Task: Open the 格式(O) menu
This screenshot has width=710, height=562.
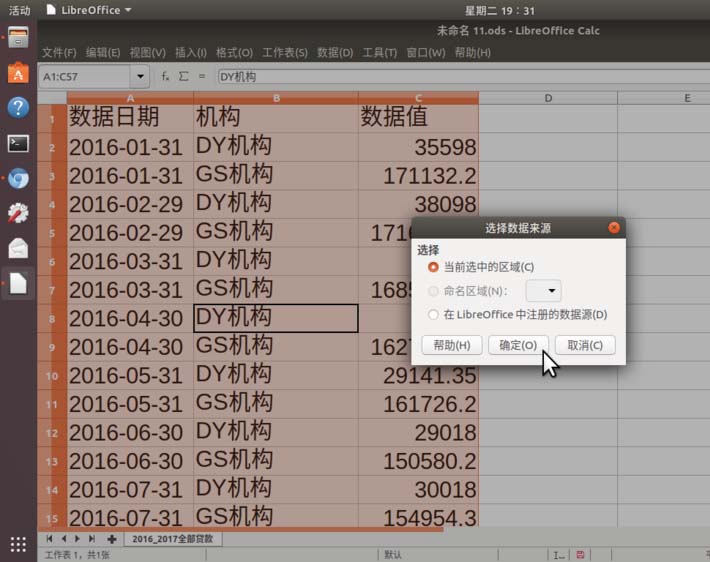Action: pyautogui.click(x=234, y=52)
